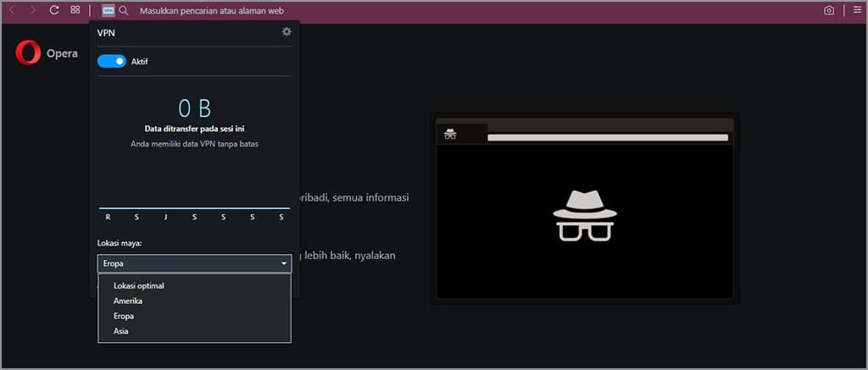Click the R day label on the chart
Viewport: 868px width, 370px height.
tap(108, 218)
